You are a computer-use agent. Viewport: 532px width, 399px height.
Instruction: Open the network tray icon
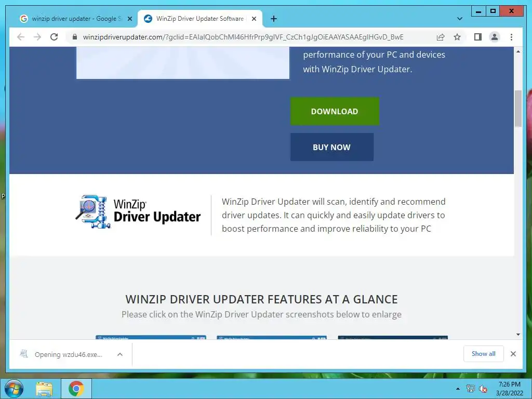[x=471, y=389]
